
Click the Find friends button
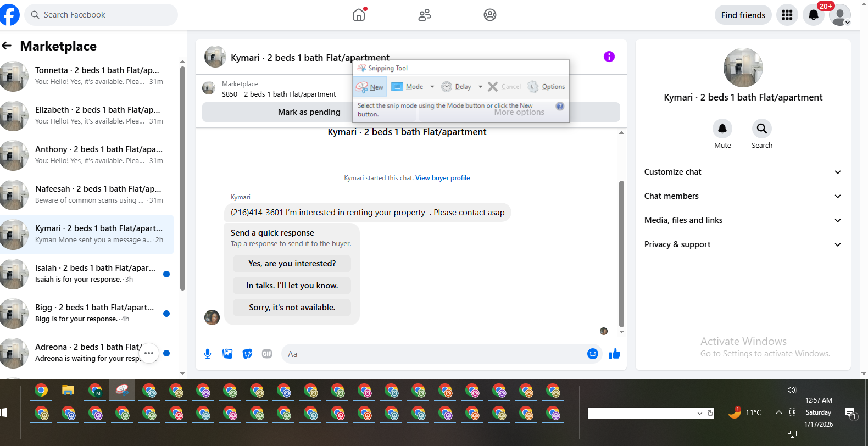click(x=743, y=15)
